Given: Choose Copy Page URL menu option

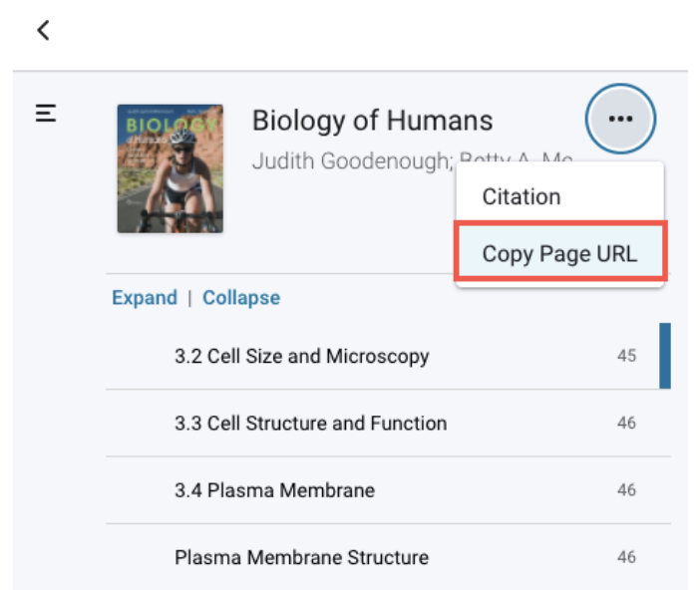Looking at the screenshot, I should click(560, 253).
